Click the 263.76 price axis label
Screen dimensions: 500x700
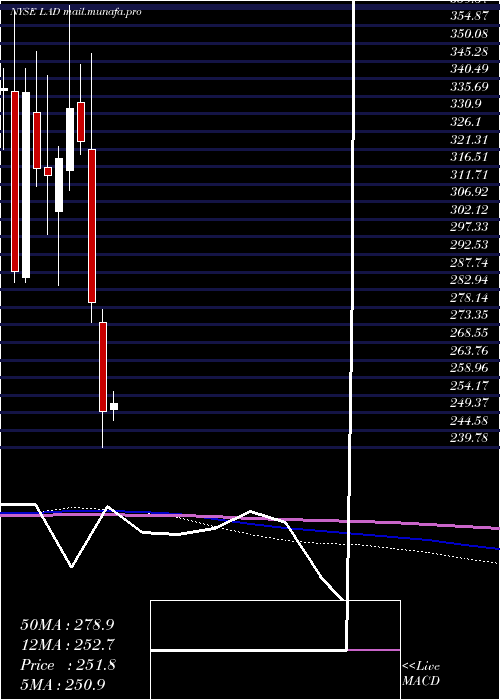coord(469,350)
